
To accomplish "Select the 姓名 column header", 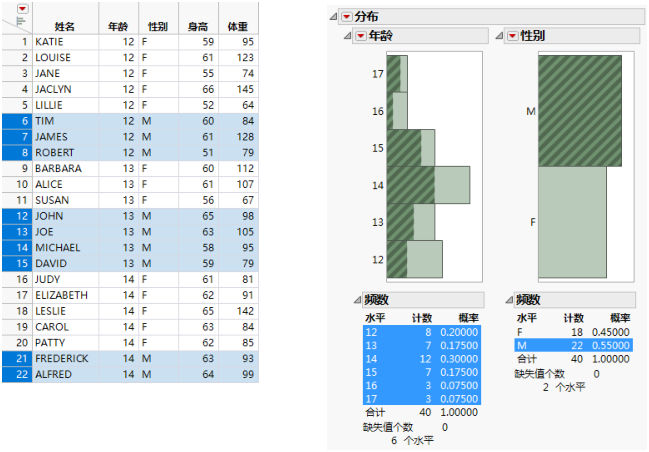I will (65, 18).
